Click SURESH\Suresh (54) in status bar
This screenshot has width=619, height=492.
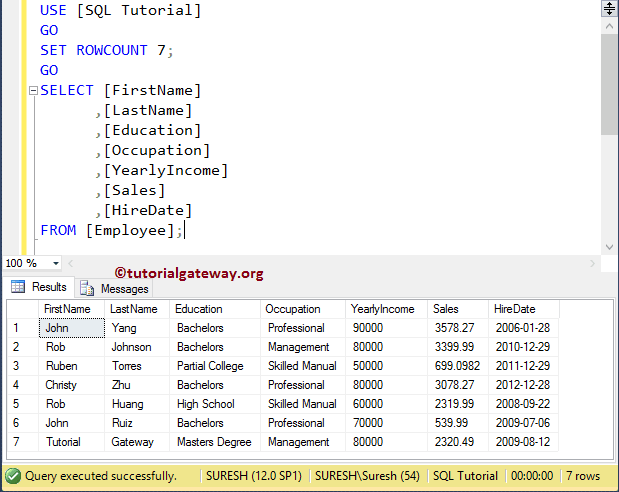[367, 476]
